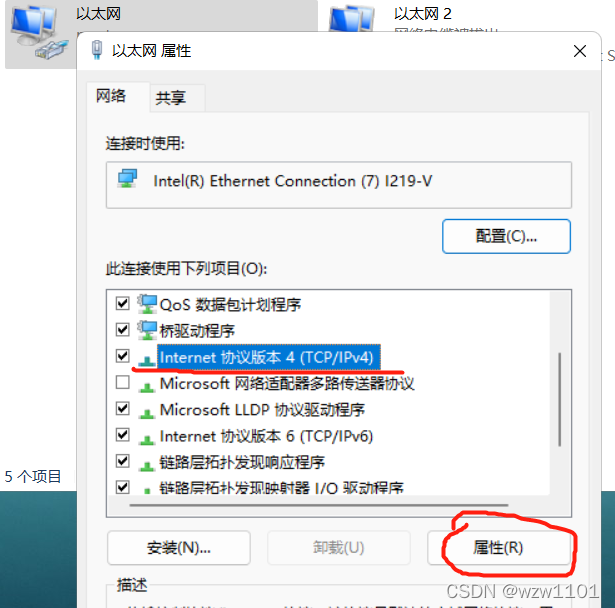Open the 网络 tab

pos(111,96)
